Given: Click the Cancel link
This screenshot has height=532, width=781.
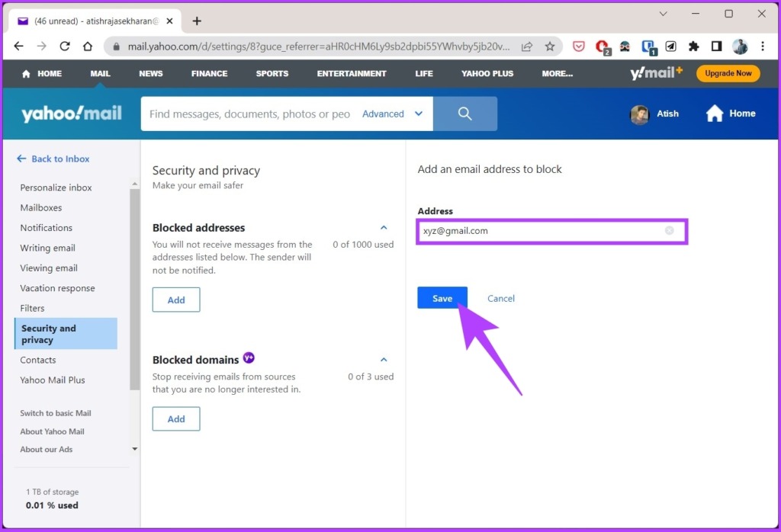Looking at the screenshot, I should [x=500, y=298].
